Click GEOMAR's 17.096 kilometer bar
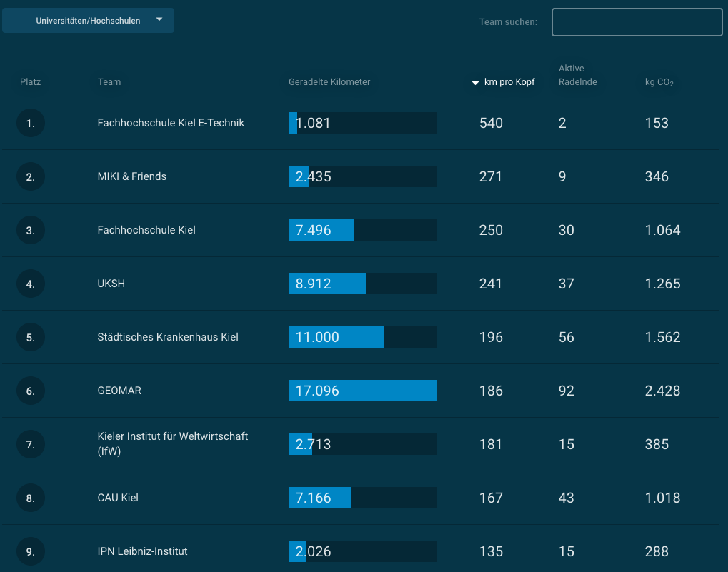 coord(362,391)
